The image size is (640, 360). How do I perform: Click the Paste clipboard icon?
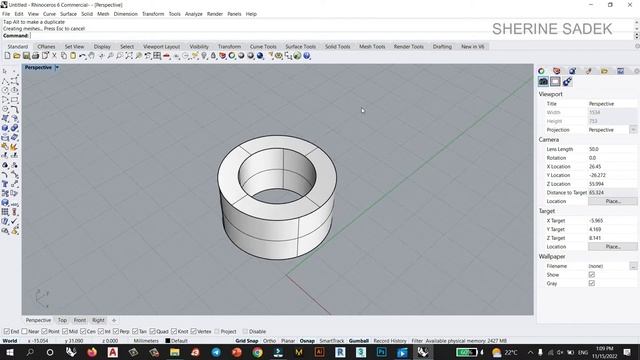coord(73,56)
